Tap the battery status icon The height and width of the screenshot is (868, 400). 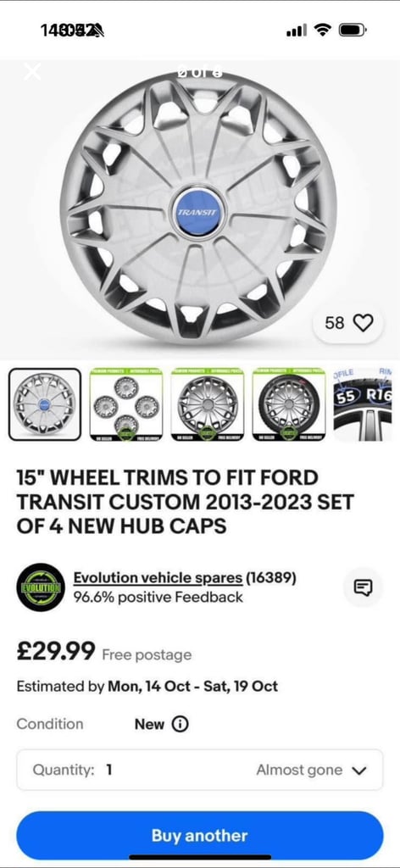[x=353, y=30]
